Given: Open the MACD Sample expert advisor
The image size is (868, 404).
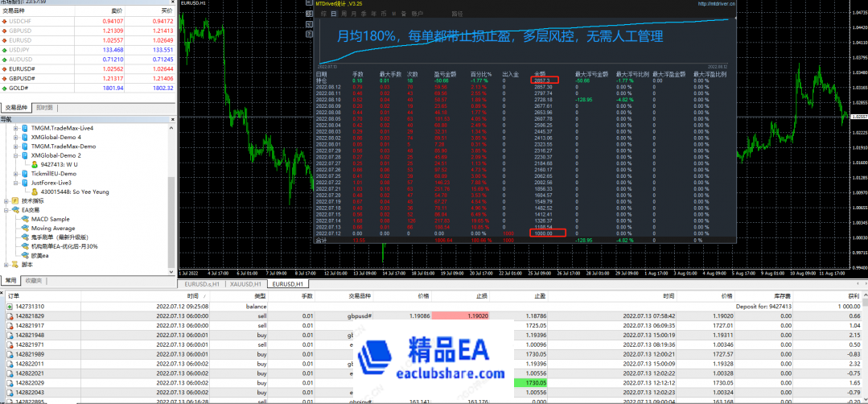Looking at the screenshot, I should click(50, 219).
